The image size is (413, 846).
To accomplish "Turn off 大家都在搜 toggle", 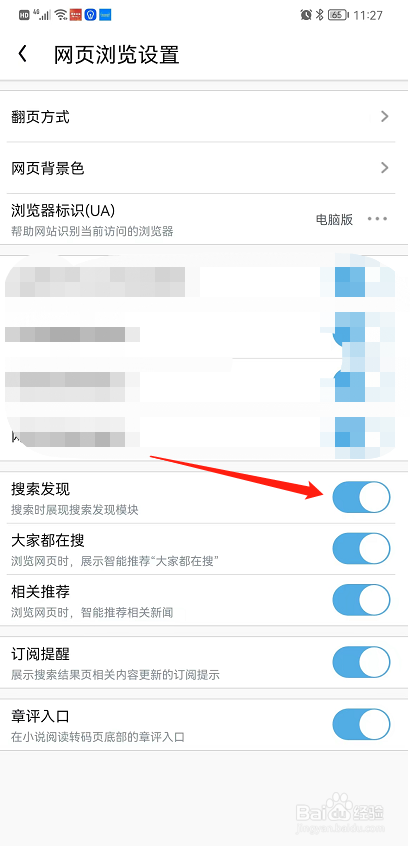I will [361, 548].
